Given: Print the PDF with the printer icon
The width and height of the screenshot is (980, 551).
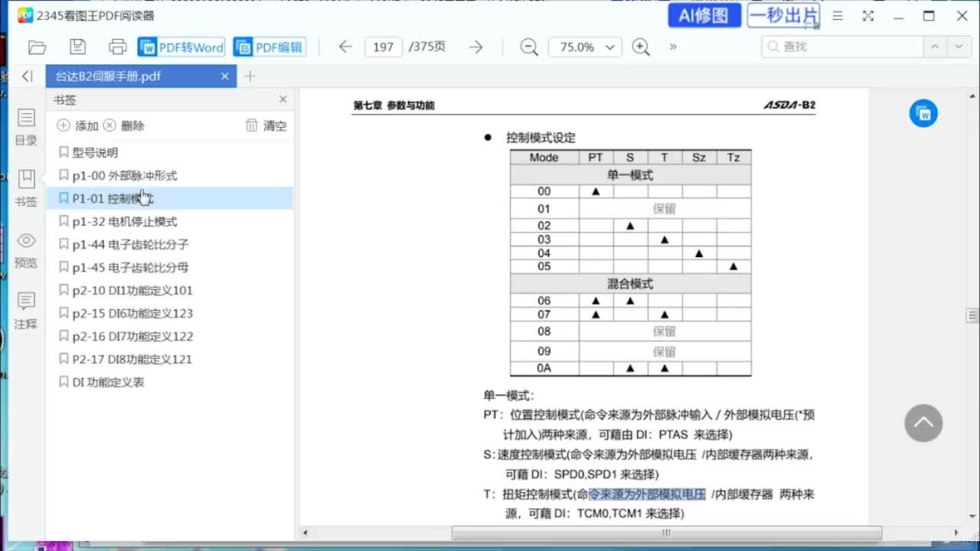Looking at the screenshot, I should 118,47.
